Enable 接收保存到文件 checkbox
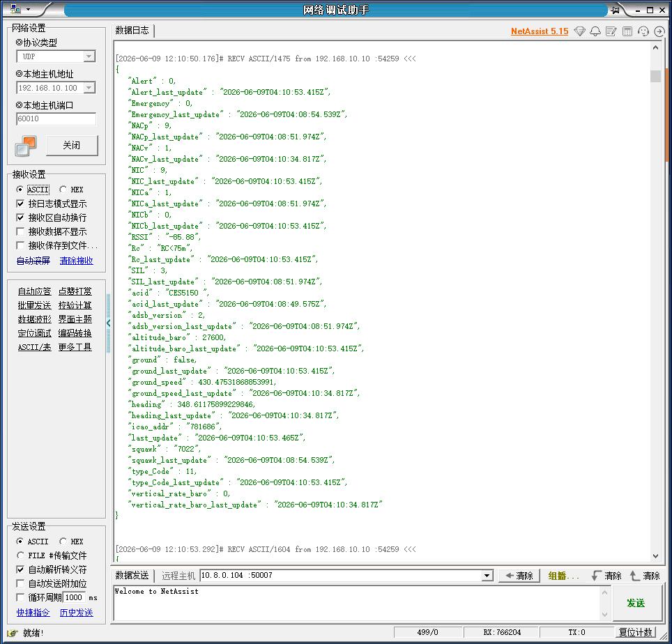672x644 pixels. pos(20,245)
